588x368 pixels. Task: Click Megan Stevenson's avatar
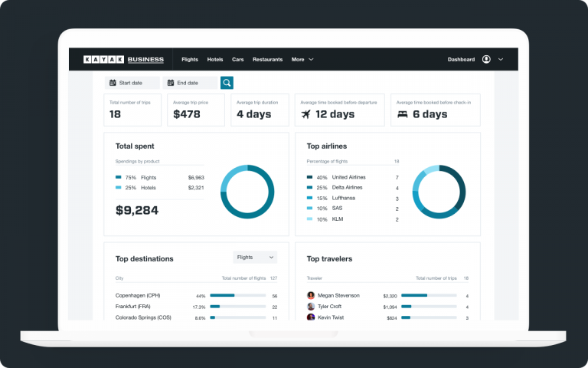(311, 295)
